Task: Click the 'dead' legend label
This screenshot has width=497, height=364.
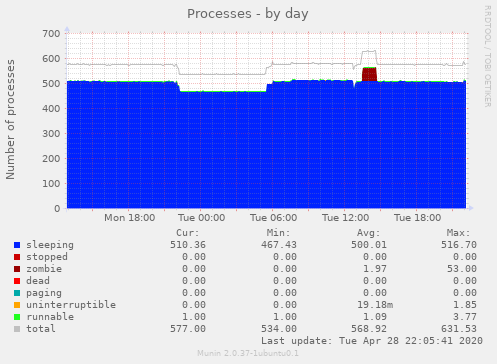Action: tap(38, 281)
